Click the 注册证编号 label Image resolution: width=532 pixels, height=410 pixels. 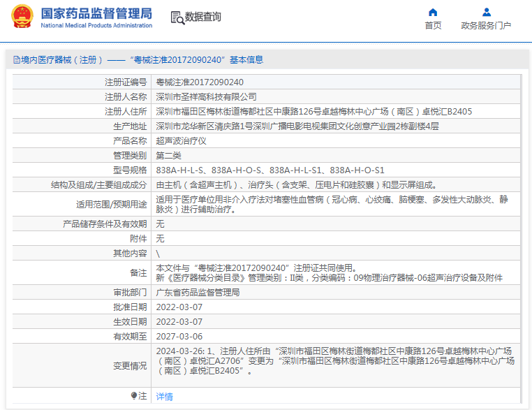coord(126,82)
